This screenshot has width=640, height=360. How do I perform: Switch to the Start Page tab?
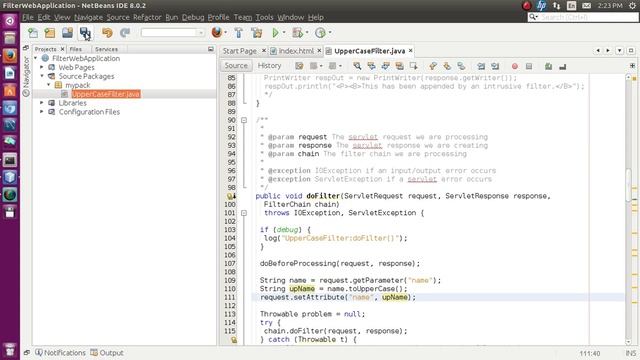(240, 51)
